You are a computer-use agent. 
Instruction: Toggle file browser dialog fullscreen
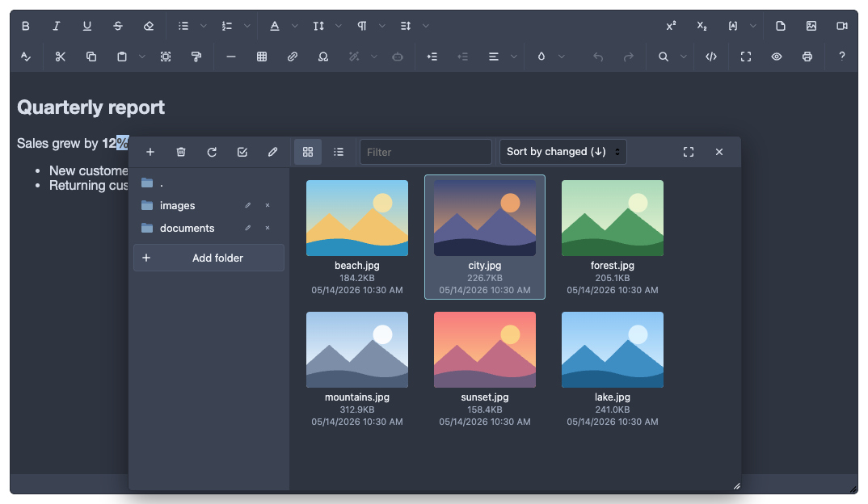click(x=688, y=152)
